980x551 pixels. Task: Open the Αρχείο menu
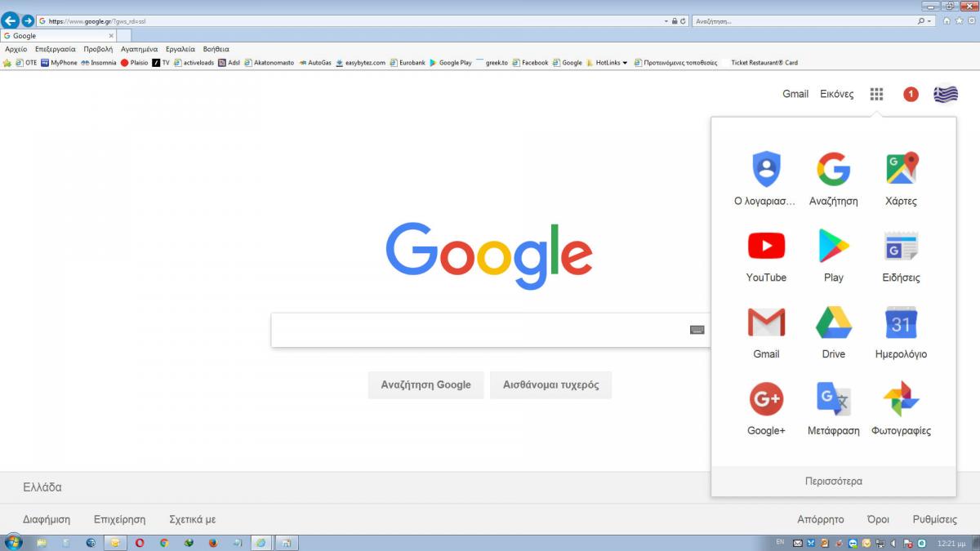click(16, 49)
